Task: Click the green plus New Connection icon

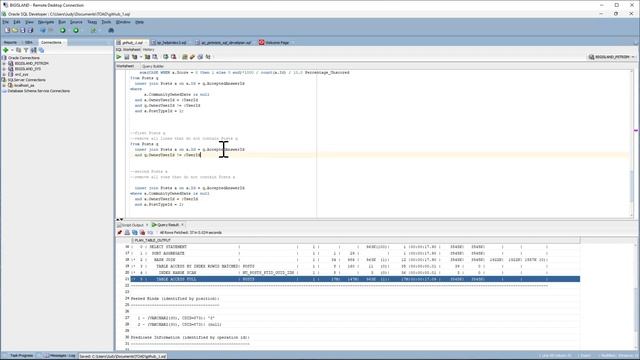Action: point(6,50)
